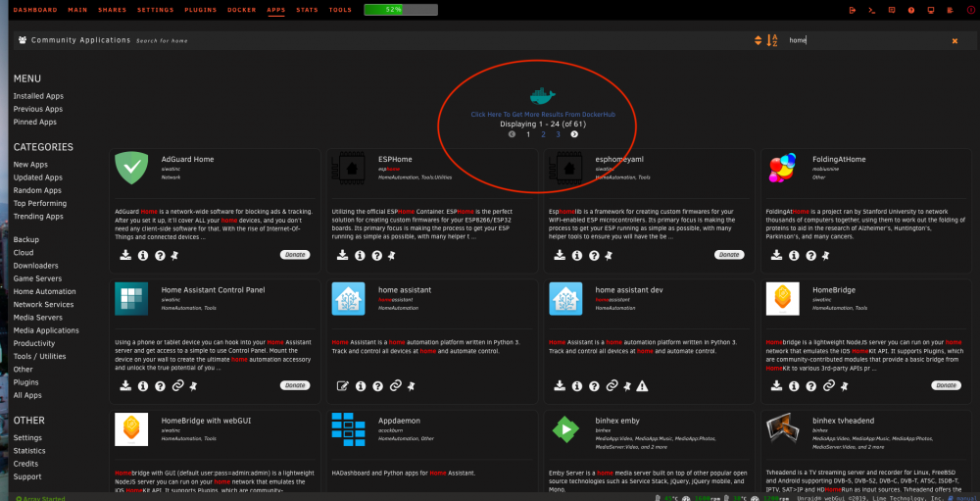Open the Plugins tab

201,10
